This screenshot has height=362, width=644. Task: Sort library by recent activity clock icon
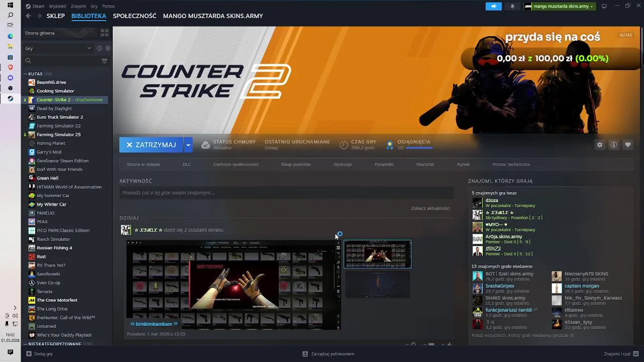(99, 48)
